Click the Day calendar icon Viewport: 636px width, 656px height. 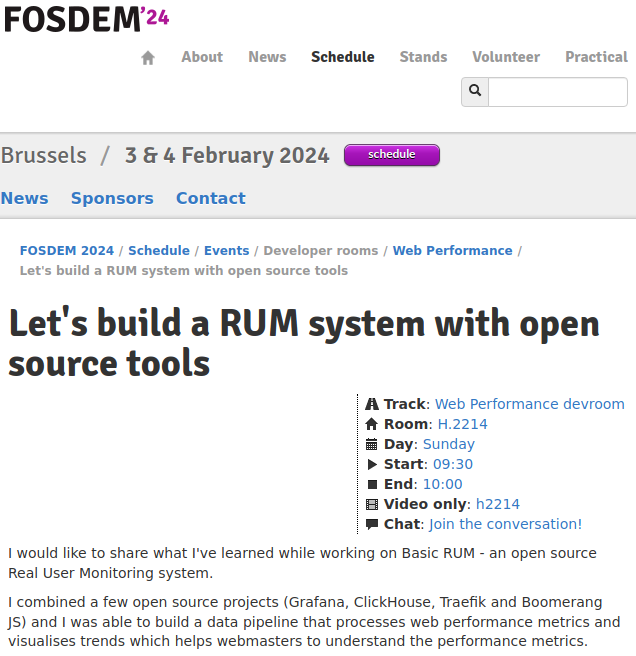pyautogui.click(x=372, y=444)
